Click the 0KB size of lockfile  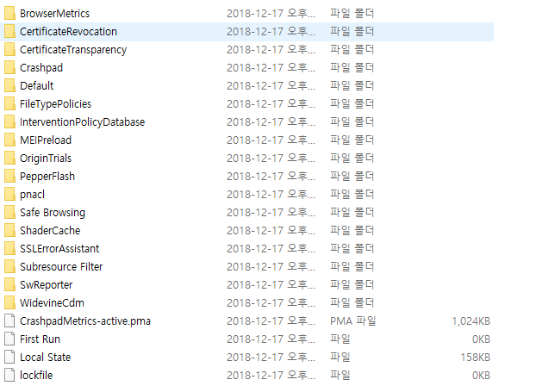(482, 376)
